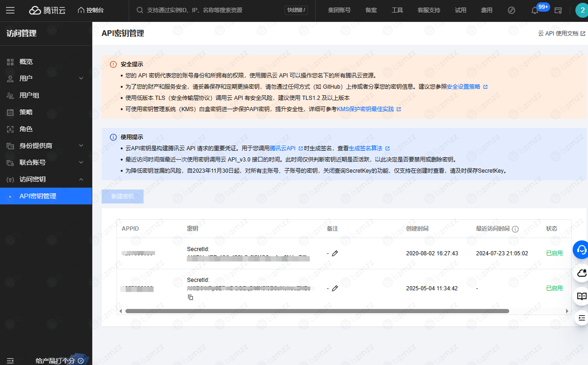Viewport: 588px width, 365px height.
Task: Expand the 用户 sidebar section
Action: (x=46, y=78)
